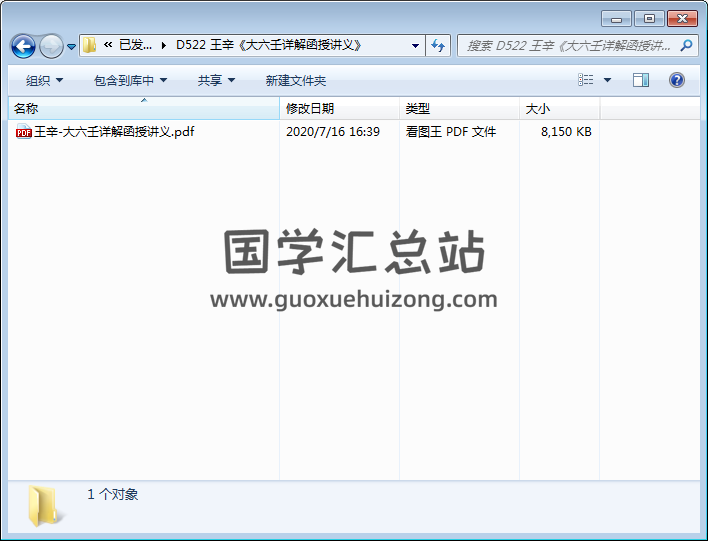Maximize the Explorer window
708x541 pixels.
649,19
